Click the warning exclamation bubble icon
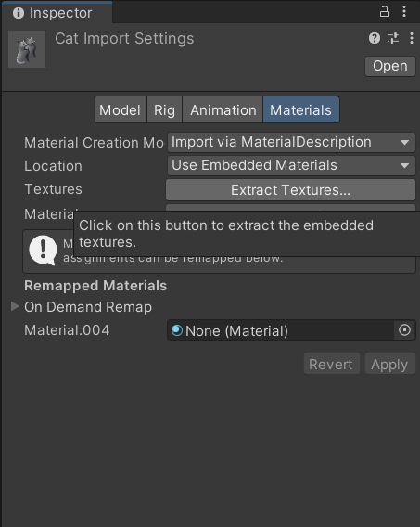 coord(43,251)
